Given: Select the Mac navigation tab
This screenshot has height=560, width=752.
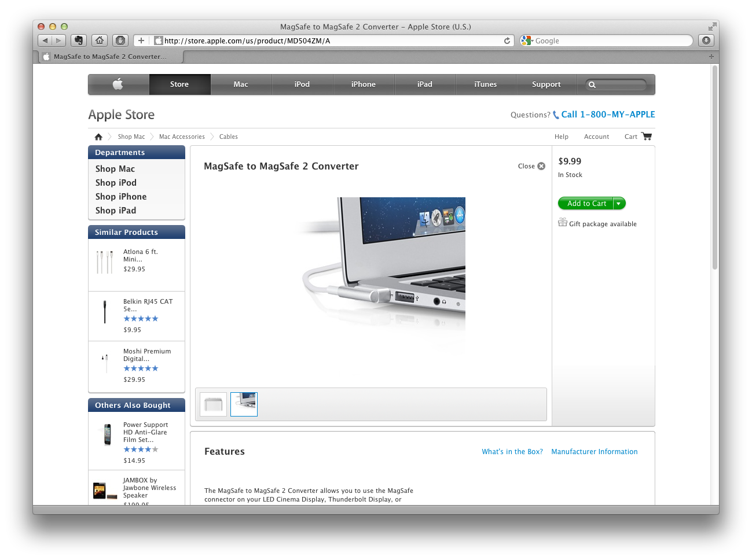Looking at the screenshot, I should click(241, 84).
